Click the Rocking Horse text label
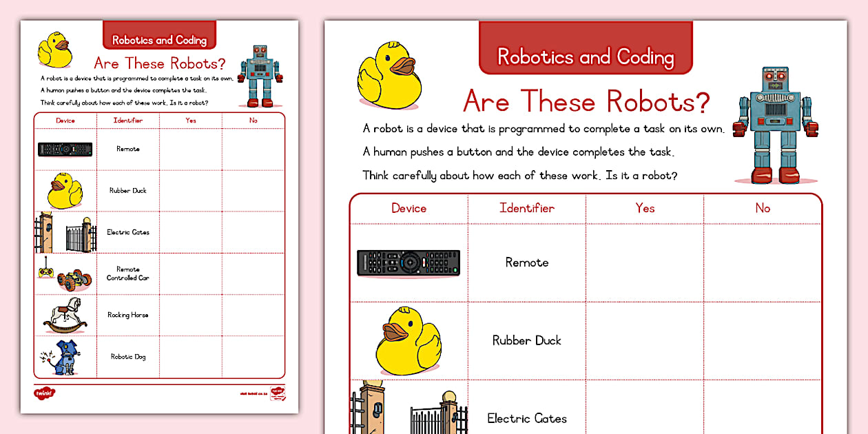The image size is (868, 434). point(127,314)
